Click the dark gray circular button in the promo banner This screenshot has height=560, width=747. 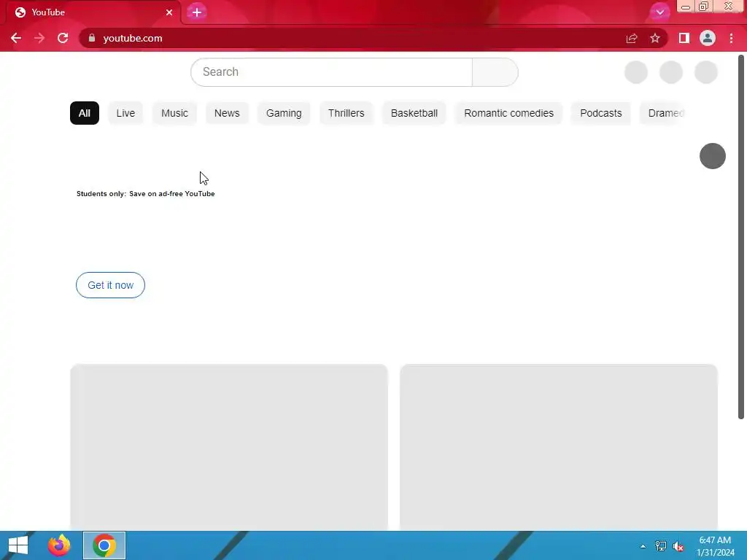pos(712,156)
